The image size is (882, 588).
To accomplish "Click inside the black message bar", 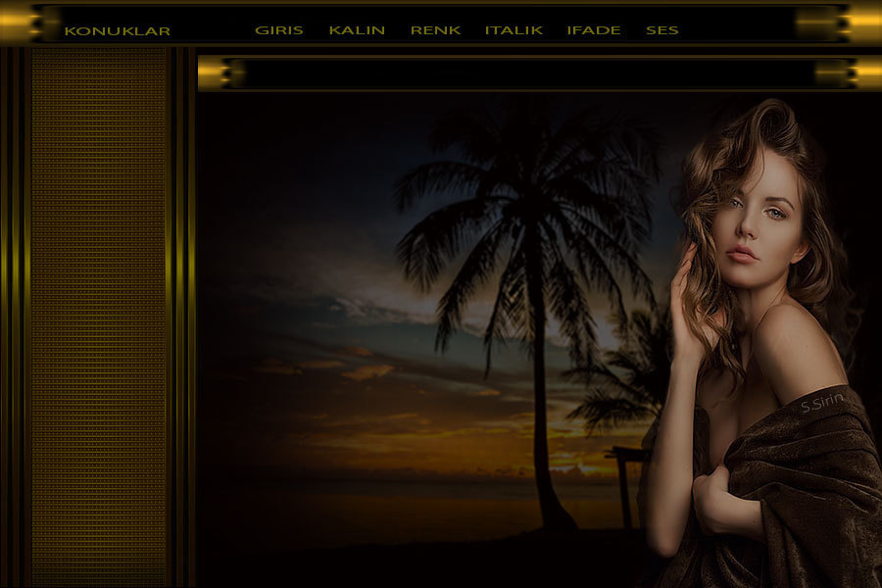I will coord(529,73).
